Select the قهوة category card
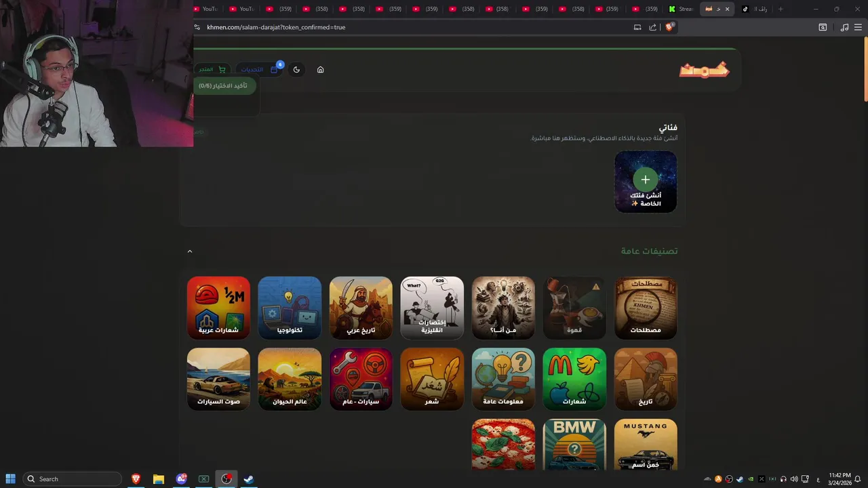Image resolution: width=868 pixels, height=488 pixels. coord(574,308)
